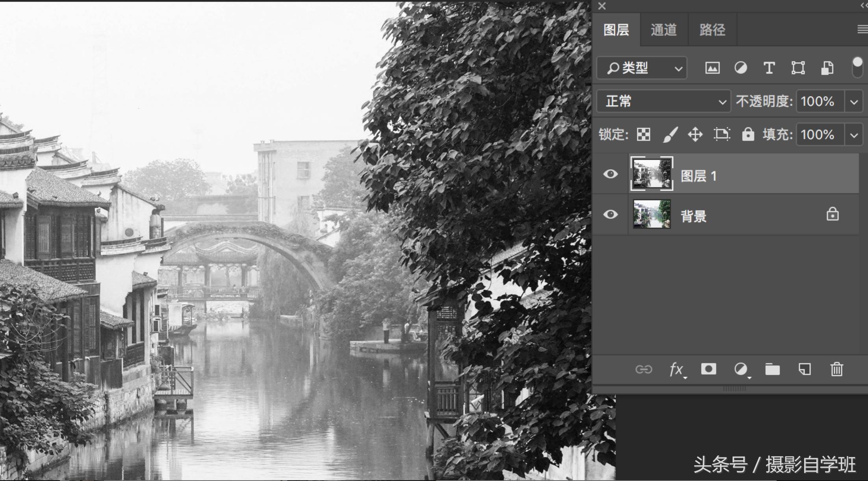Image resolution: width=868 pixels, height=481 pixels.
Task: Toggle visibility of the 背景 layer
Action: click(611, 215)
